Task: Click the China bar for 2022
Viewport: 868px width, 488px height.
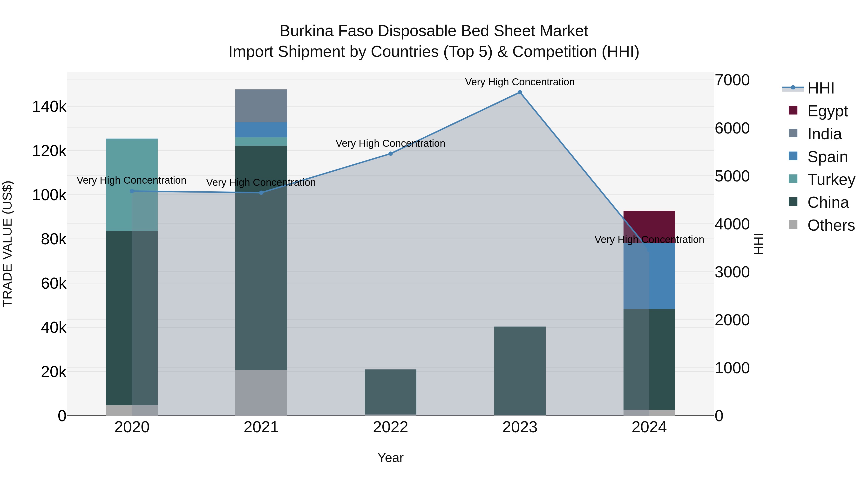Action: 391,392
